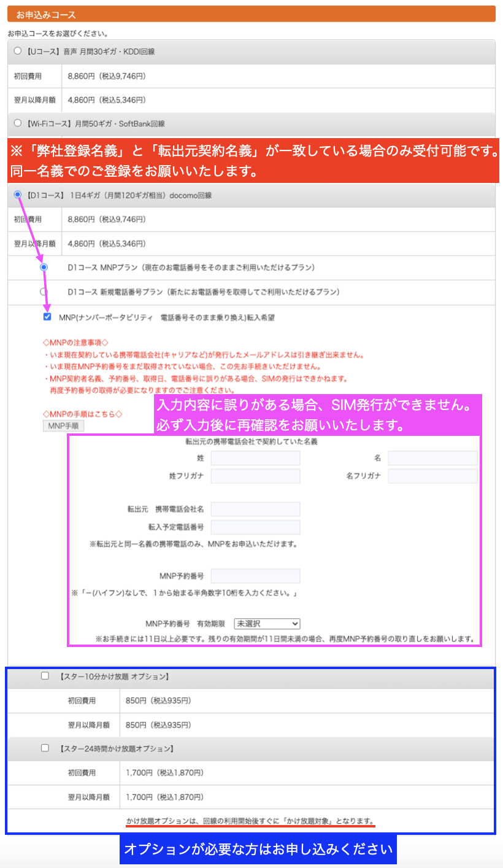The width and height of the screenshot is (503, 868).
Task: Click the ◇MNPの注意事項◇ heading text
Action: 75,342
